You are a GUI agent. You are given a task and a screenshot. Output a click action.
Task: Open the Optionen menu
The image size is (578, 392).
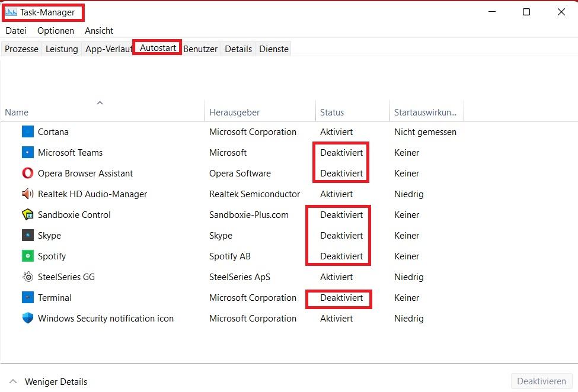[x=56, y=31]
